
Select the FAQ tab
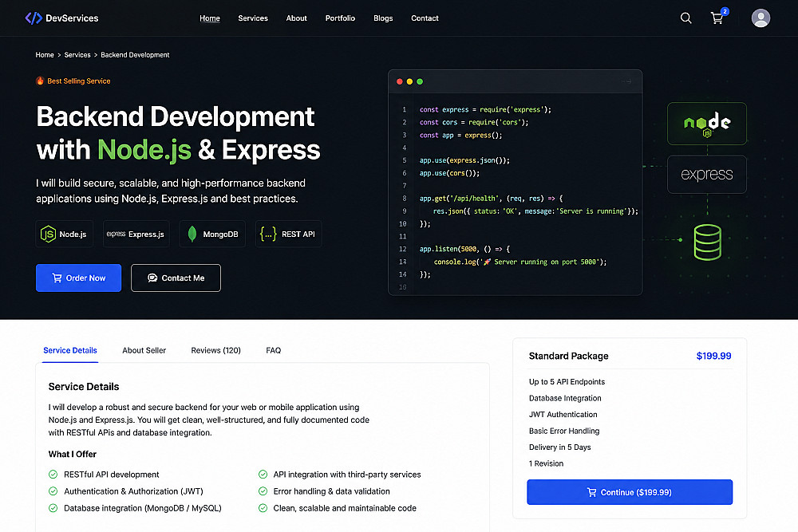tap(273, 350)
